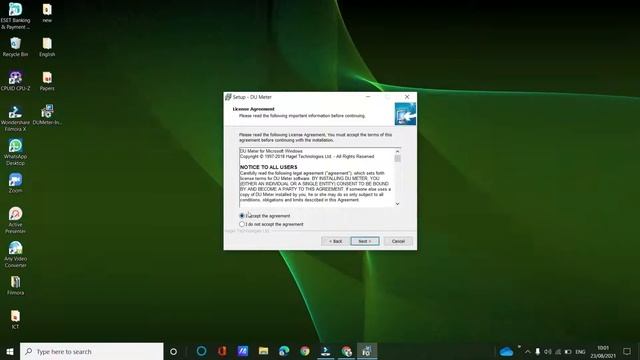This screenshot has width=640, height=360.
Task: Click the Next button in setup
Action: tap(365, 241)
